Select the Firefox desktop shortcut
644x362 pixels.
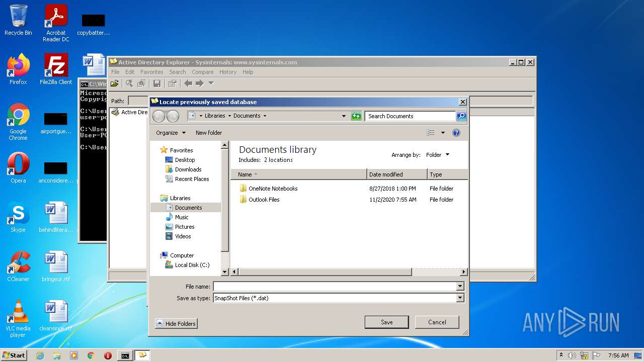coord(18,69)
